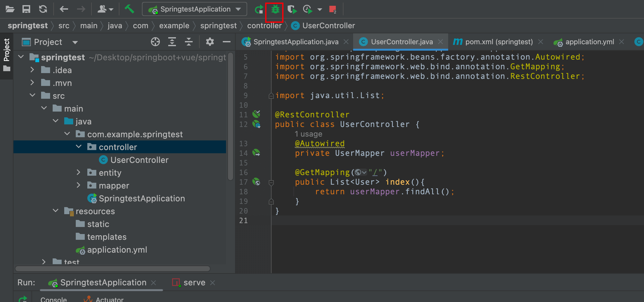Hide the Project panel with minus icon
Image resolution: width=644 pixels, height=302 pixels.
coord(227,42)
